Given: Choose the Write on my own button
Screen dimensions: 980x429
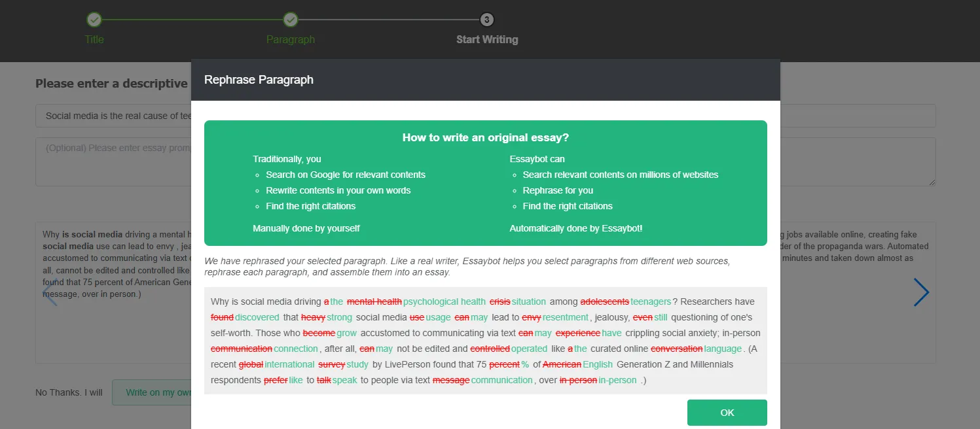Looking at the screenshot, I should pos(152,392).
